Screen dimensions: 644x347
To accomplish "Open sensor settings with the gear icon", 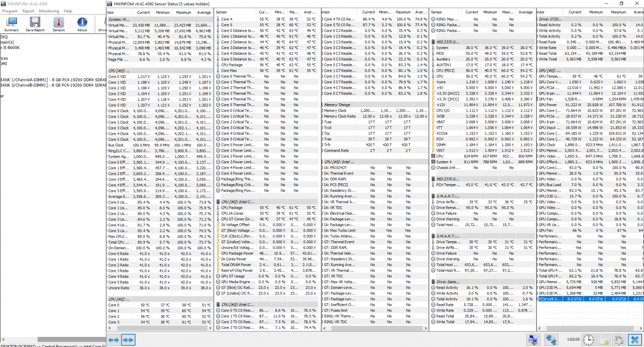I will (x=619, y=340).
